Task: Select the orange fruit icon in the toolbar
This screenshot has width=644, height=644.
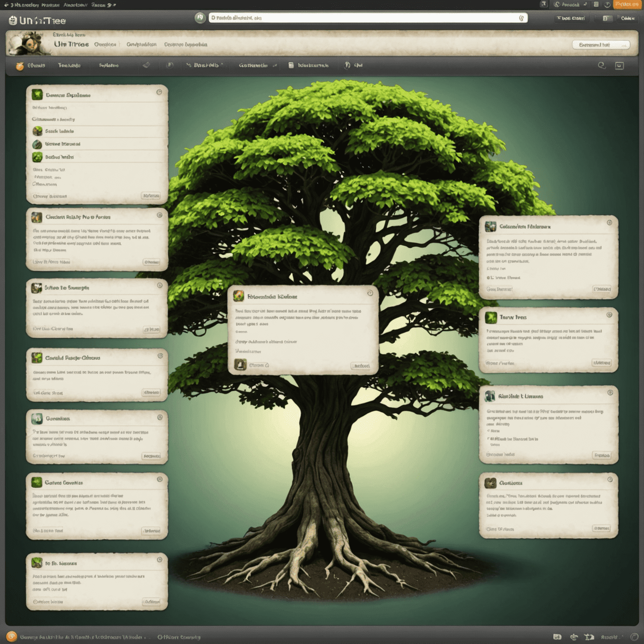Action: [x=20, y=66]
